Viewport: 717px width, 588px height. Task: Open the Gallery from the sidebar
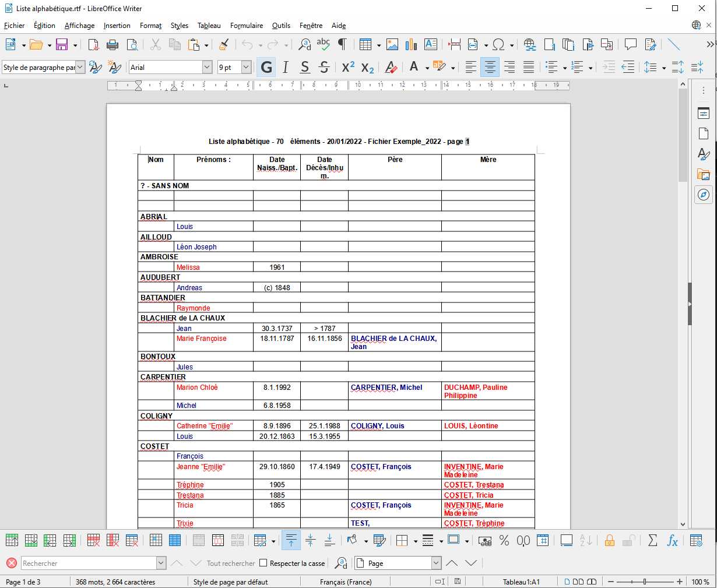tap(704, 174)
